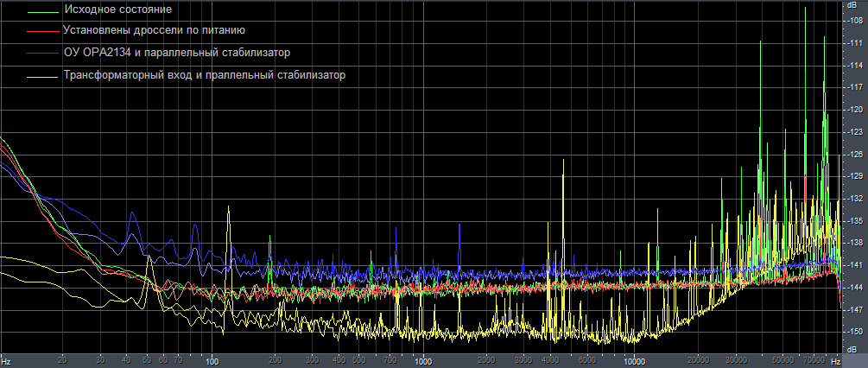Select the -120 dB scale label

tap(854, 110)
